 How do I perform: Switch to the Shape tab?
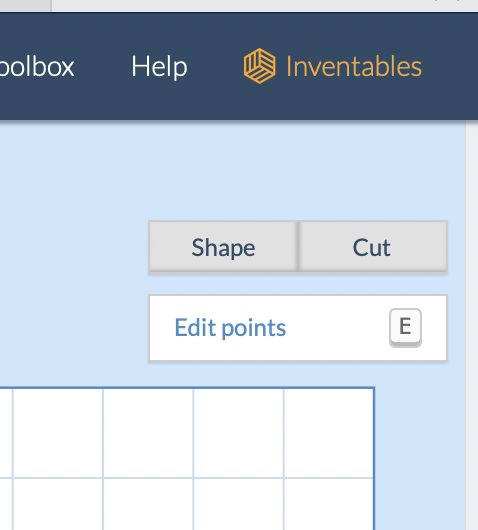coord(223,246)
